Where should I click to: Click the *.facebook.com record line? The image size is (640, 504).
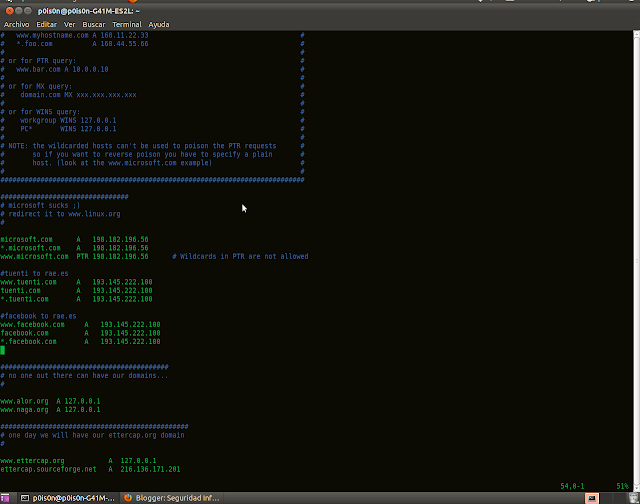pos(80,342)
